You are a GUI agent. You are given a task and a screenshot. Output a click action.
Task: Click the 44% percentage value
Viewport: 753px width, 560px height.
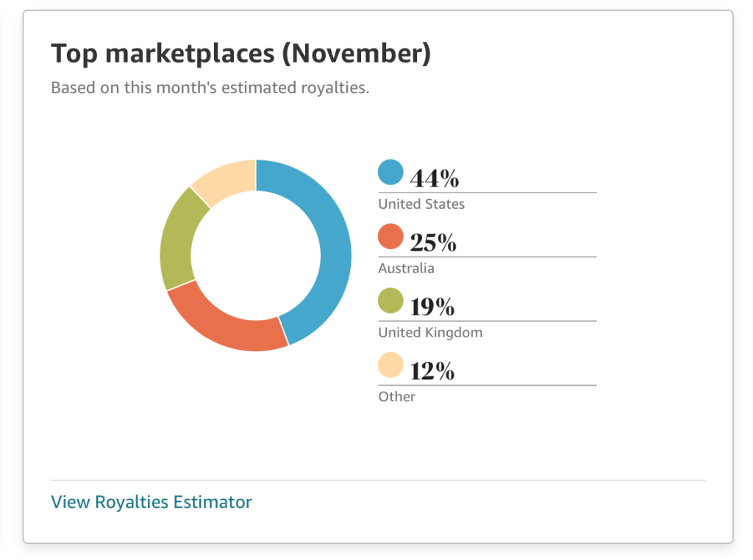(434, 179)
